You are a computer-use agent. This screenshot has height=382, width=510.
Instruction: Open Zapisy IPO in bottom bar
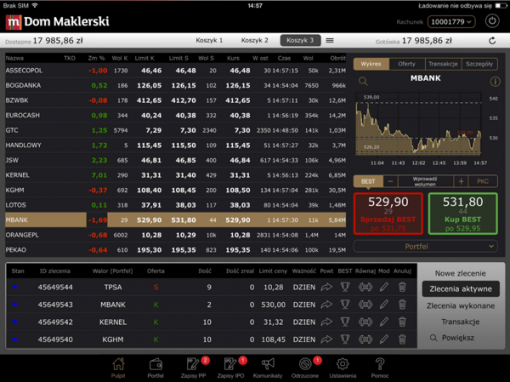(x=231, y=368)
